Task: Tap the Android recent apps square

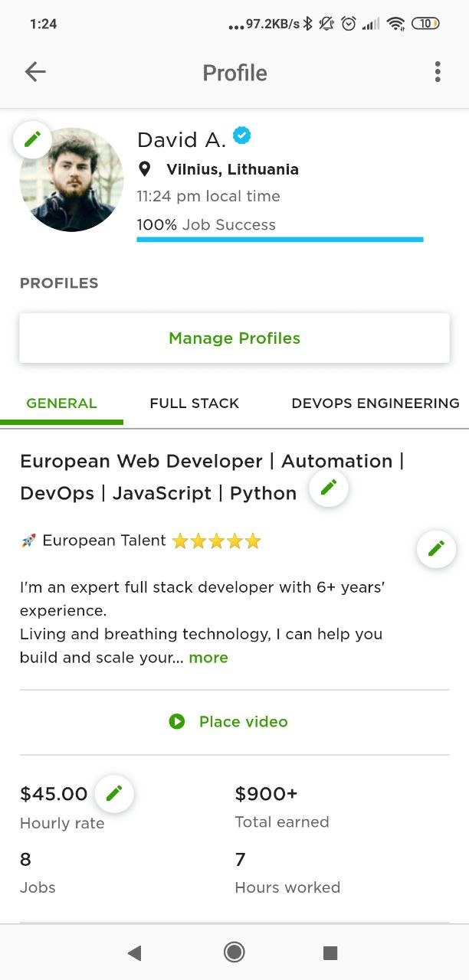Action: (330, 952)
